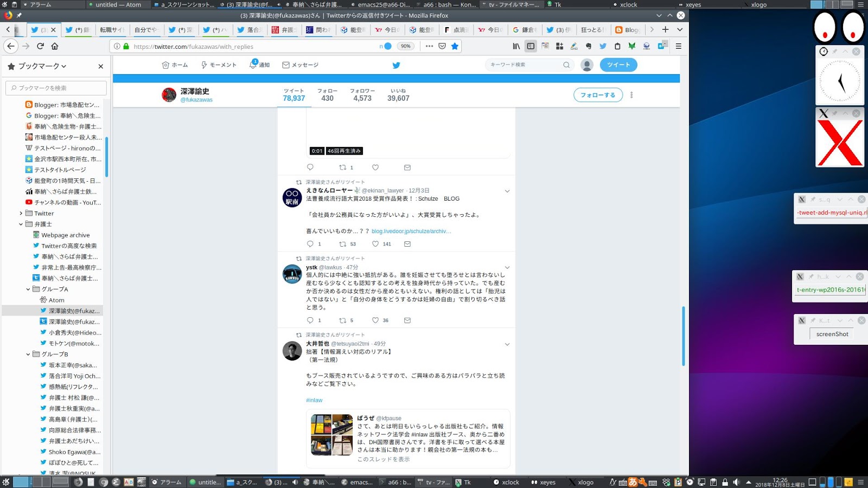The width and height of the screenshot is (868, 488).
Task: Open モーメント in Twitter nav
Action: tap(219, 65)
